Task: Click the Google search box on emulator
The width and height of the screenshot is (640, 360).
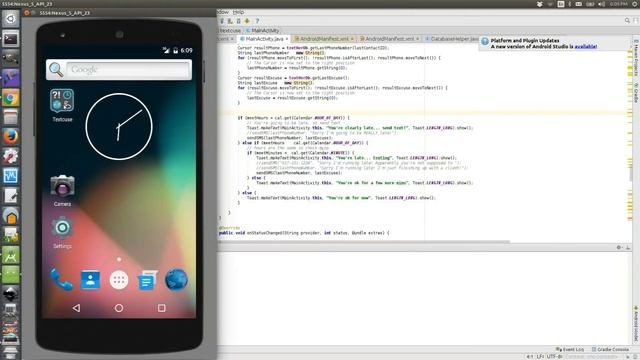Action: [x=128, y=70]
